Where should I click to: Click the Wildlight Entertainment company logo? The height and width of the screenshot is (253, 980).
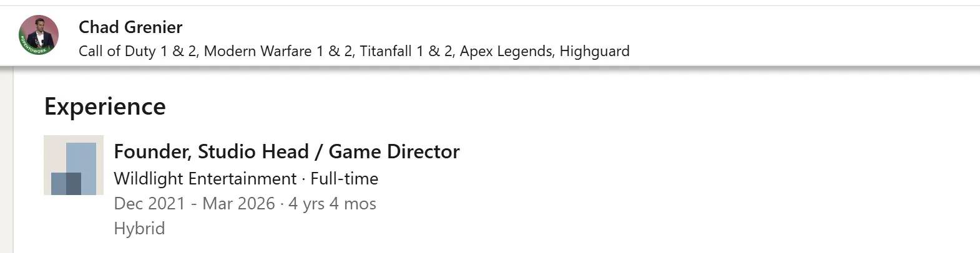(x=74, y=165)
